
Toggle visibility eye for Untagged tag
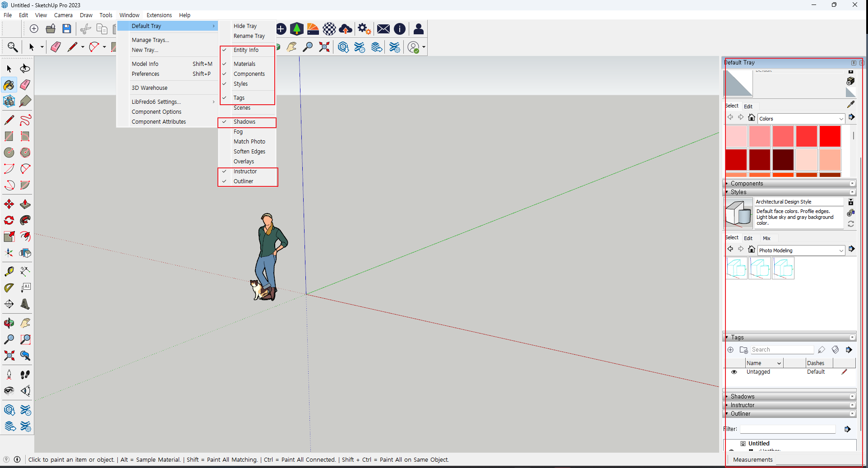coord(734,372)
